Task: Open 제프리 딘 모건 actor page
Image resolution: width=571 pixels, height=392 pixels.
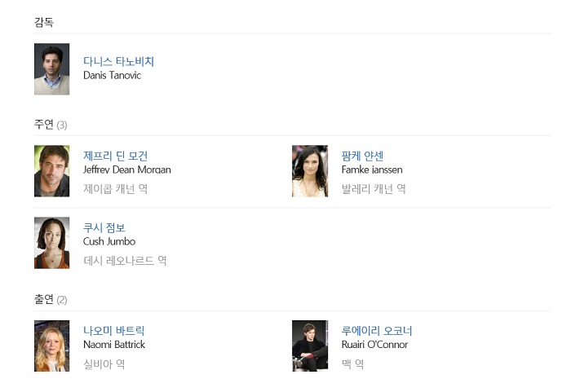Action: click(116, 156)
